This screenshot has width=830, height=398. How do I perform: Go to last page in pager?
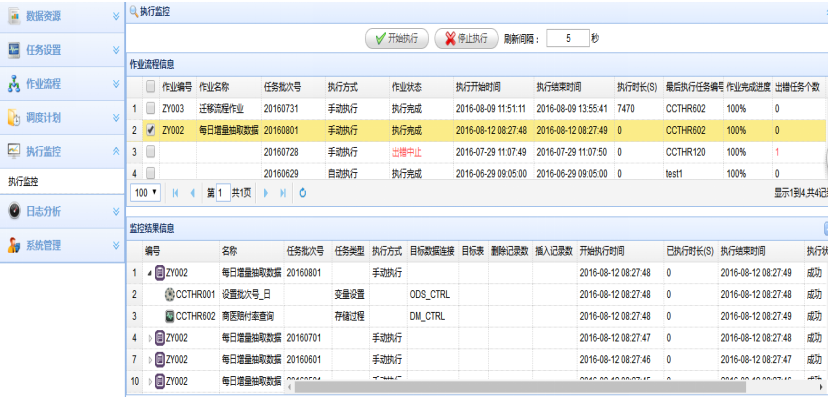point(283,193)
